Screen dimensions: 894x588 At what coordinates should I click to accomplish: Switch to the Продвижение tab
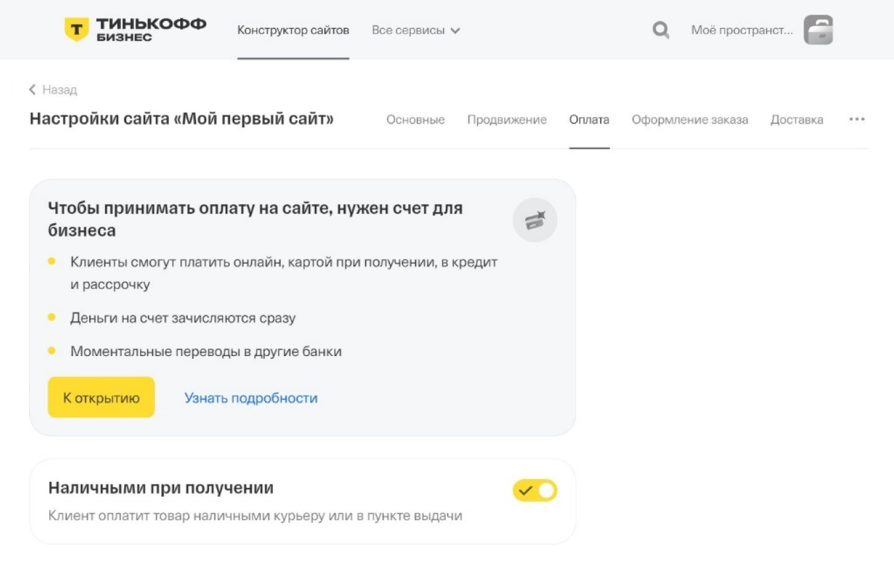507,120
